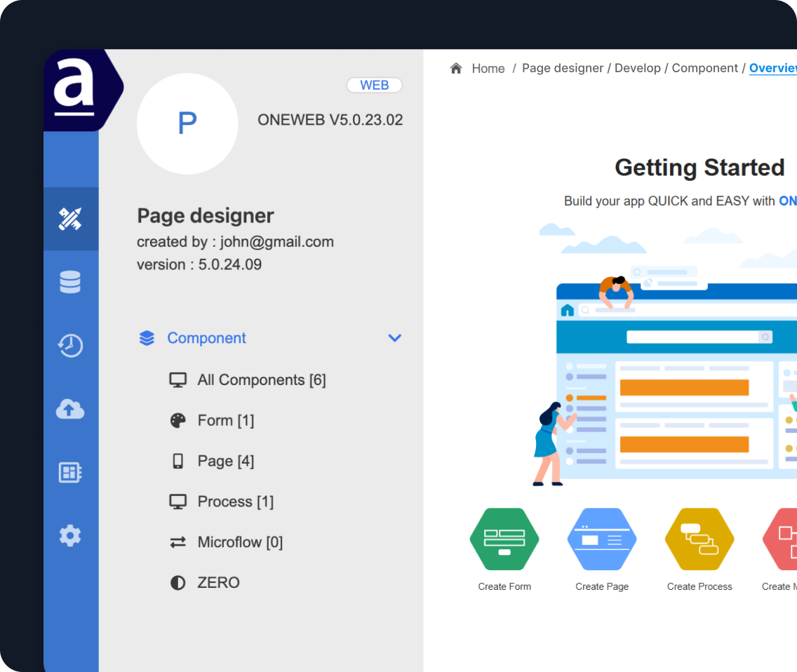Select the page designer tool in the sidebar

pos(70,219)
